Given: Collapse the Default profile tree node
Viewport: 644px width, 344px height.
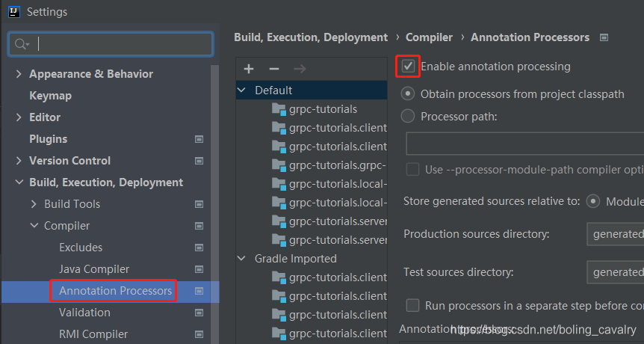Looking at the screenshot, I should [242, 90].
